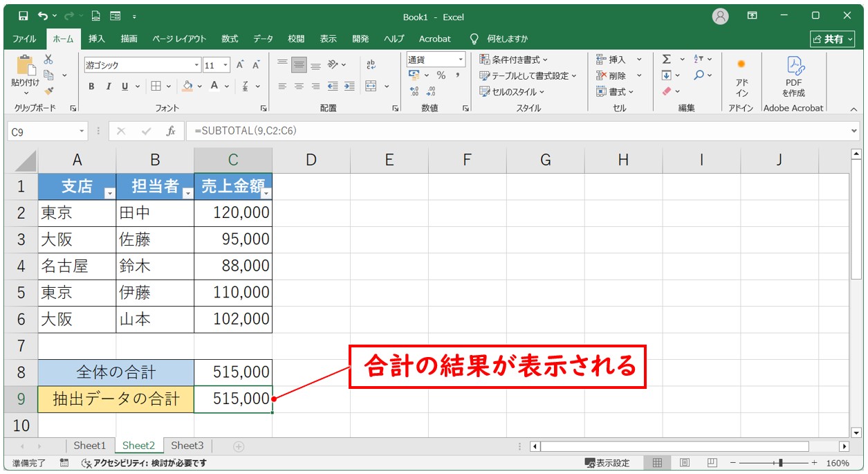This screenshot has height=474, width=868.
Task: Click the format painter brush icon
Action: [x=48, y=91]
